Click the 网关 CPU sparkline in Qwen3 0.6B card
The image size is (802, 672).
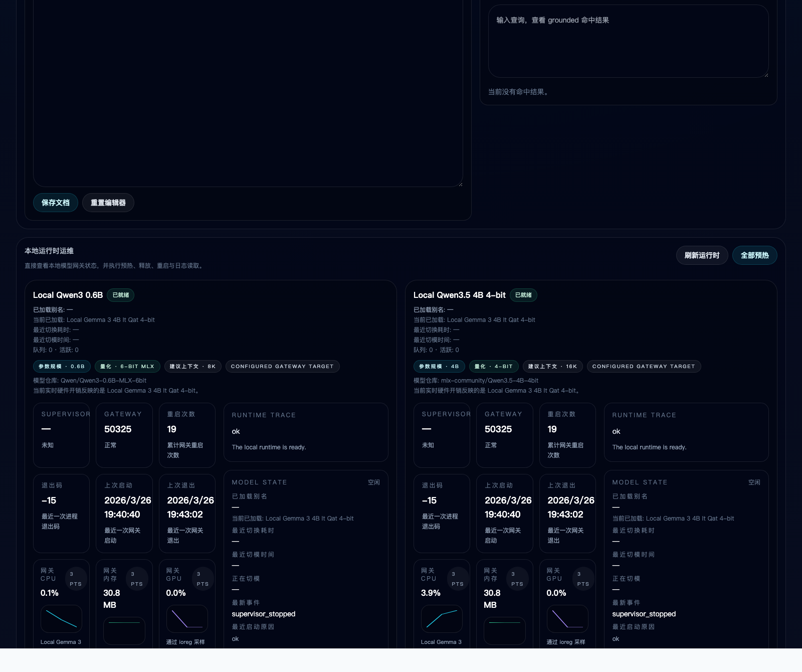tap(61, 619)
